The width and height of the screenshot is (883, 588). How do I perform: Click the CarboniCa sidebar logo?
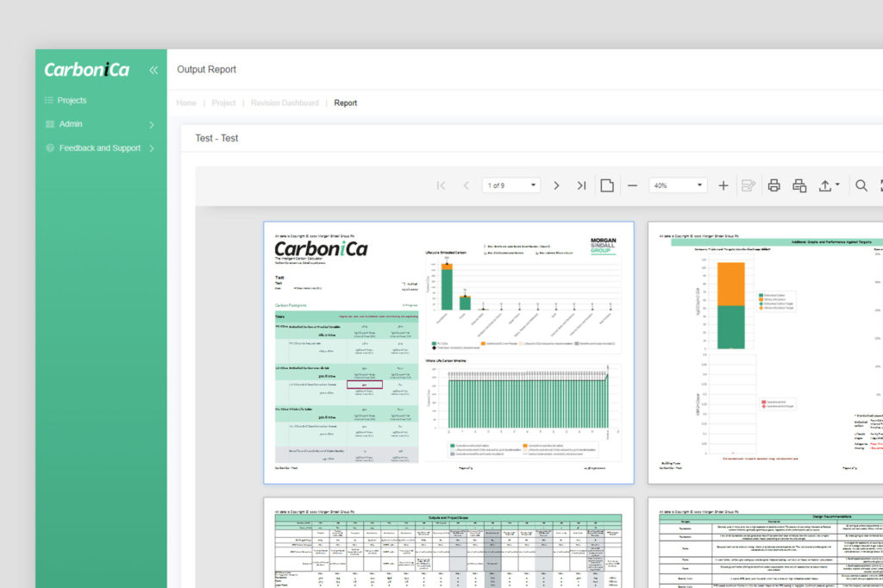pos(87,70)
